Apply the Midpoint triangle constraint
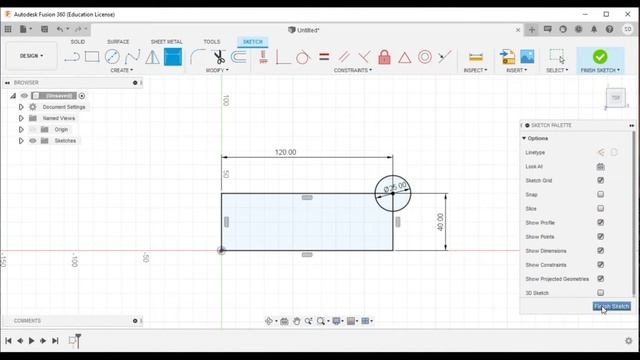 404,58
